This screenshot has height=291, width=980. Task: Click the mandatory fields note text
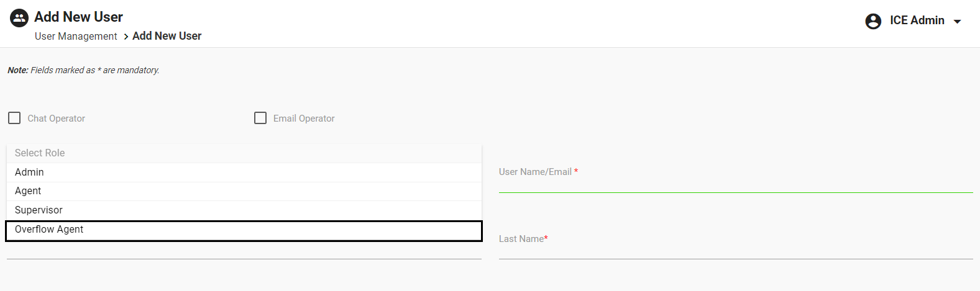(x=83, y=70)
